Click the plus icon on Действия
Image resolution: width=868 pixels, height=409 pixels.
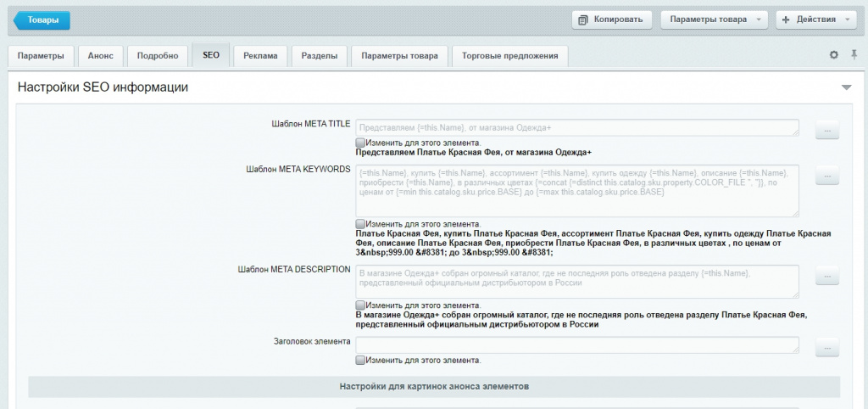pyautogui.click(x=786, y=20)
